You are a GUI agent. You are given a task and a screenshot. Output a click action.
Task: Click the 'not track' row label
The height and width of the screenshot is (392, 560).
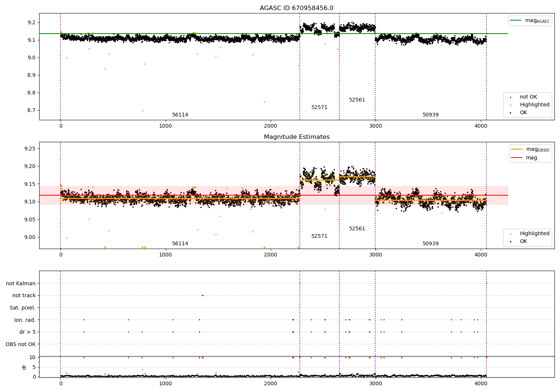tap(24, 296)
